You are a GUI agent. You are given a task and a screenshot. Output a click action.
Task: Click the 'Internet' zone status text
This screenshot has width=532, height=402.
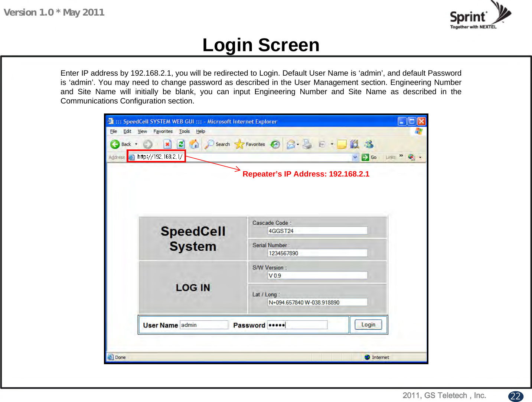381,357
